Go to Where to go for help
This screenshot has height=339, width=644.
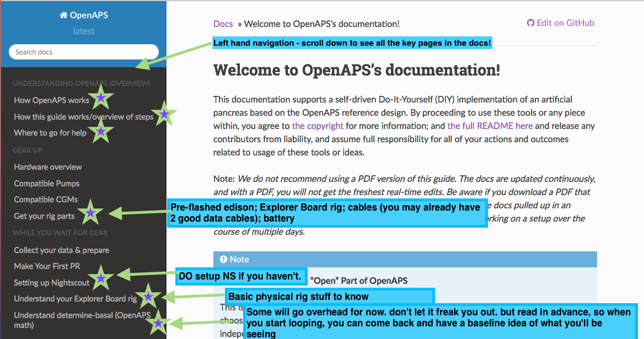pos(50,133)
